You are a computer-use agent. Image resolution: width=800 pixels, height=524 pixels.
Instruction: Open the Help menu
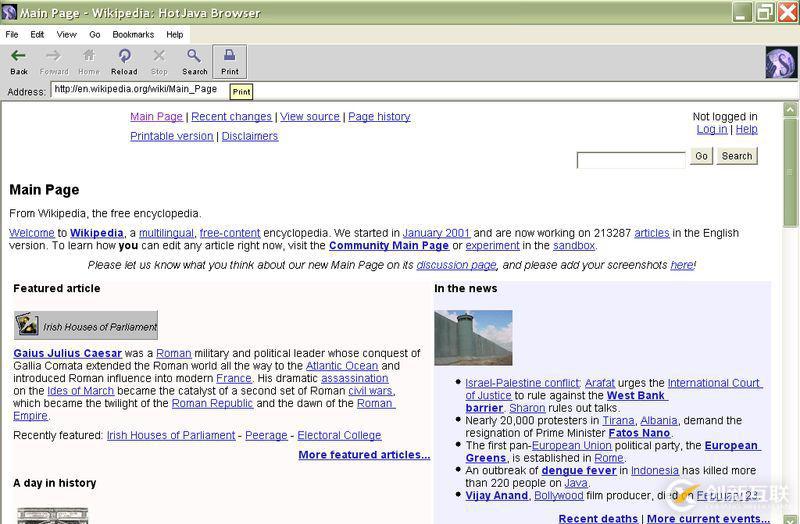click(174, 34)
